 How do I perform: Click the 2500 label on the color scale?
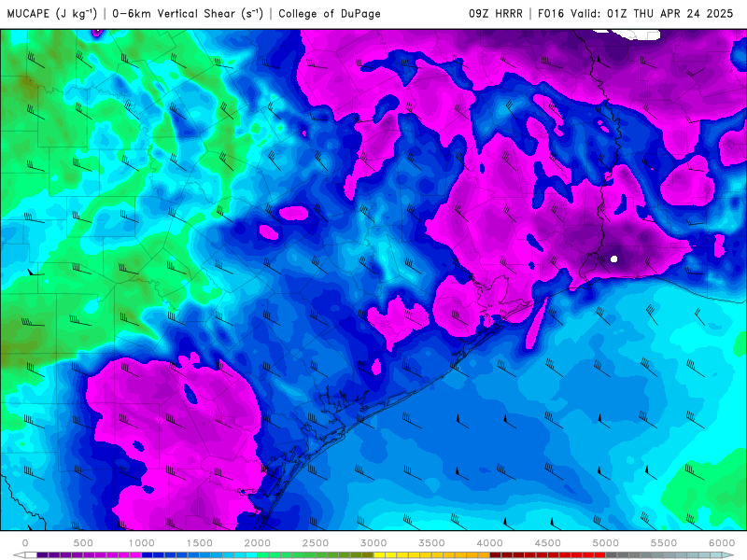pyautogui.click(x=316, y=543)
